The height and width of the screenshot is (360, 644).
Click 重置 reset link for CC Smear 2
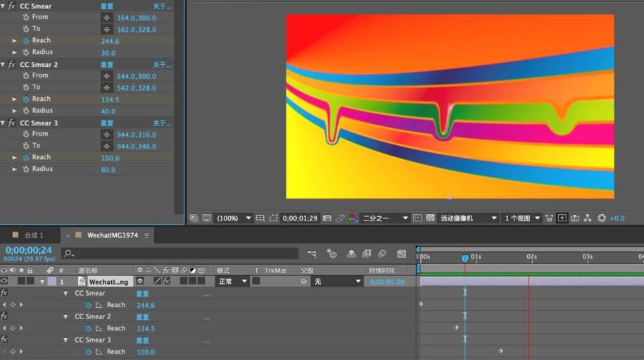point(107,65)
